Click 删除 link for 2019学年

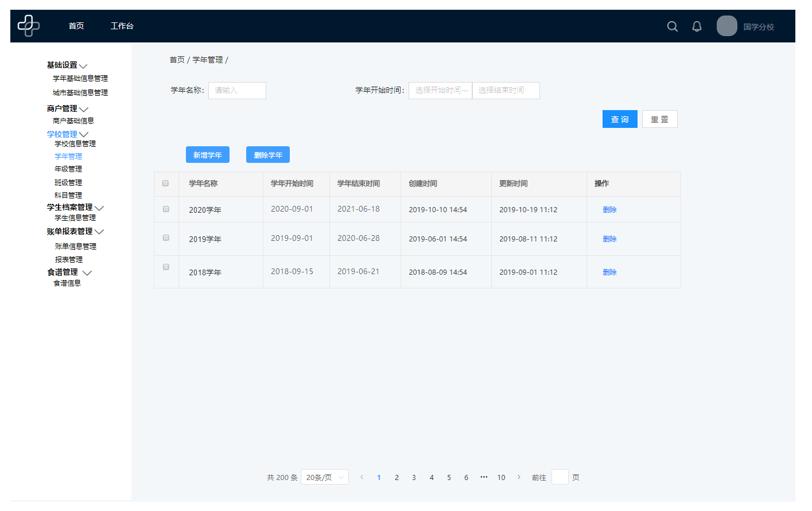609,239
